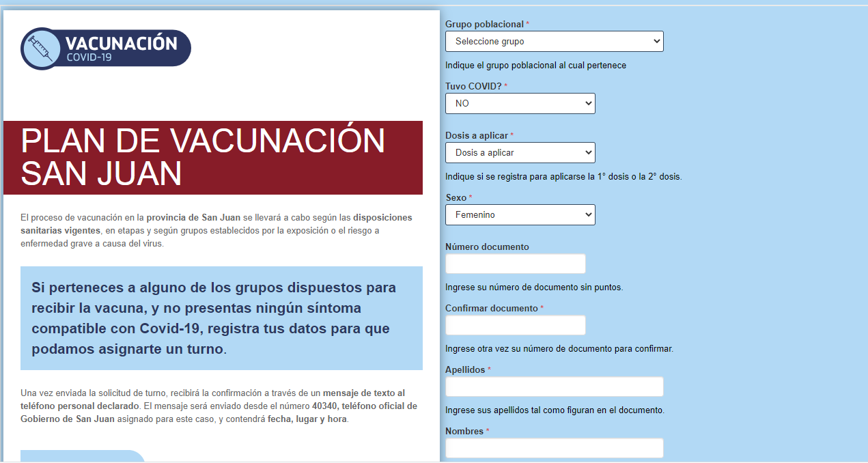Click into the Confirmar documento field
This screenshot has height=463, width=868.
[x=515, y=325]
